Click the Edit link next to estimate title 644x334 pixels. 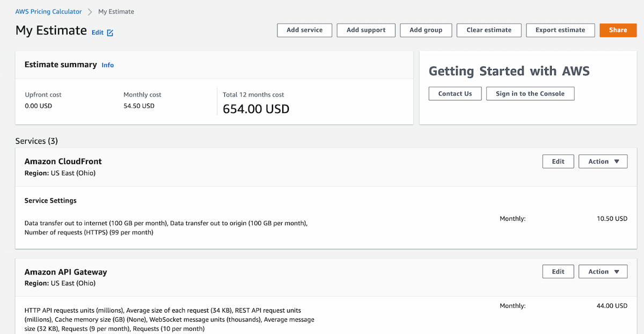(97, 33)
